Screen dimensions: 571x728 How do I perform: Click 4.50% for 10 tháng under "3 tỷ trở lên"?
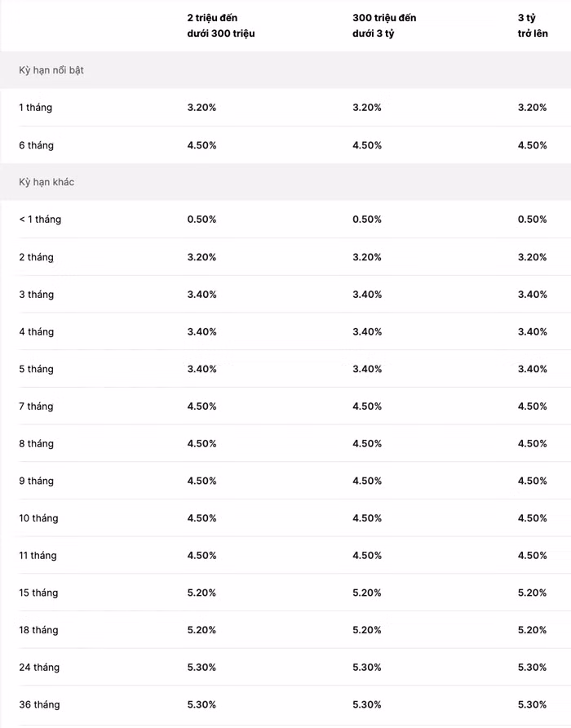(x=532, y=518)
